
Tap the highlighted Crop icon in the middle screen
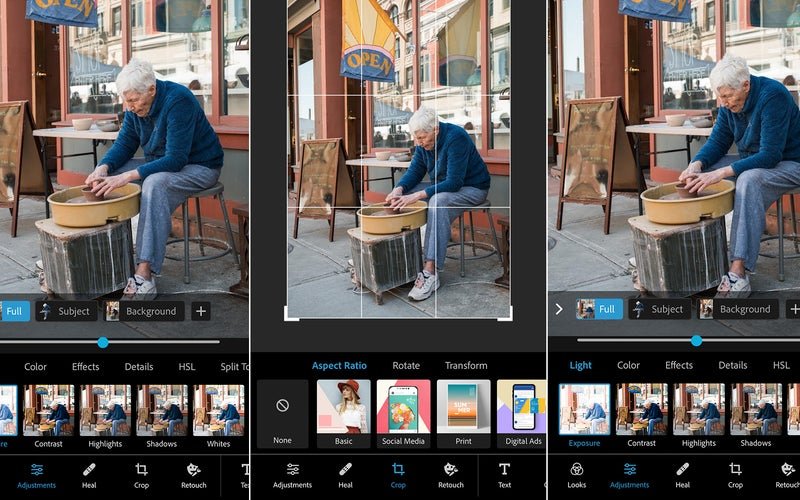398,469
